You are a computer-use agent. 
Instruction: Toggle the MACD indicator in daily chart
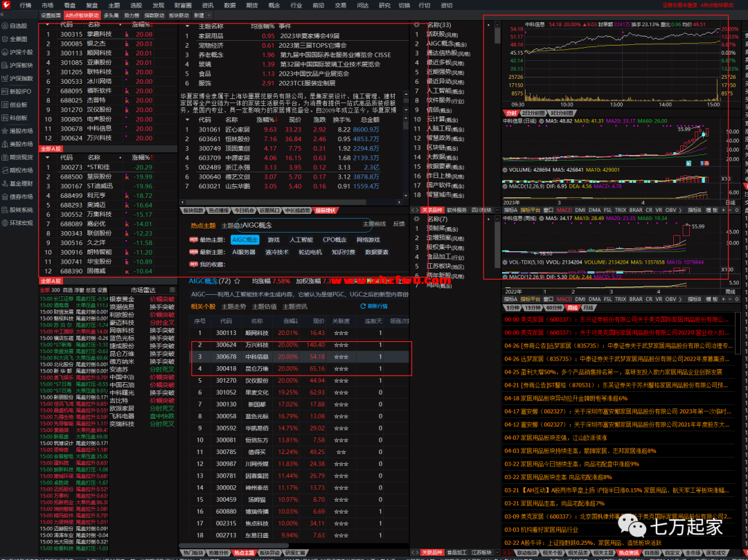click(x=564, y=210)
